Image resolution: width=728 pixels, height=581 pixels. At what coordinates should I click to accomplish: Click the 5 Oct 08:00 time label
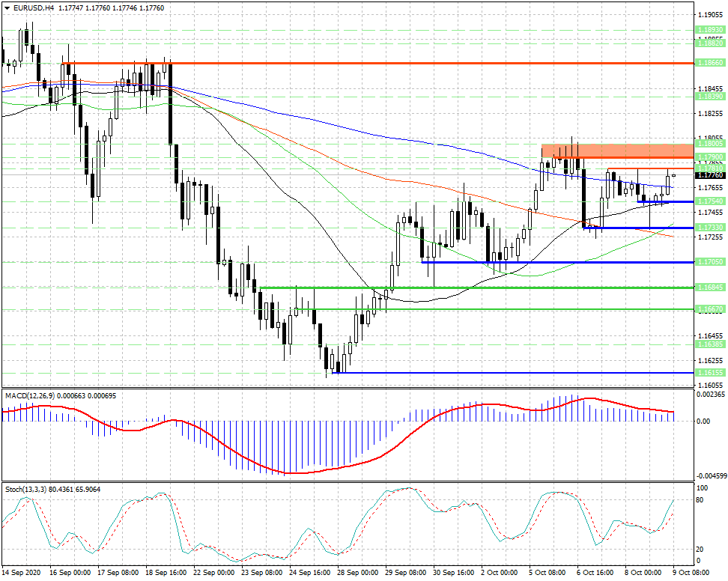[547, 573]
